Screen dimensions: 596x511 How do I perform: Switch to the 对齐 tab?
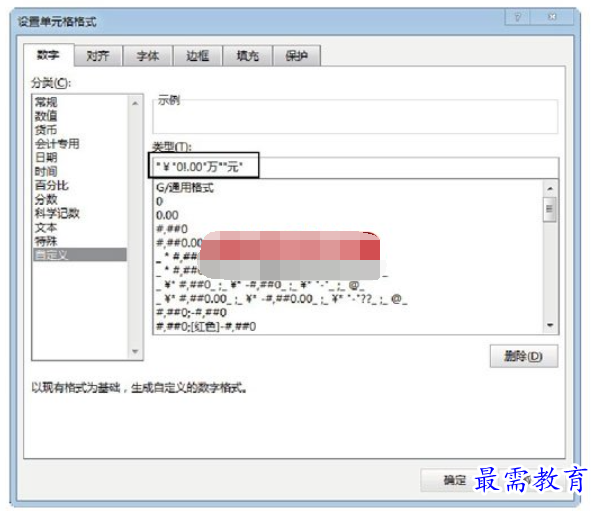pos(98,56)
